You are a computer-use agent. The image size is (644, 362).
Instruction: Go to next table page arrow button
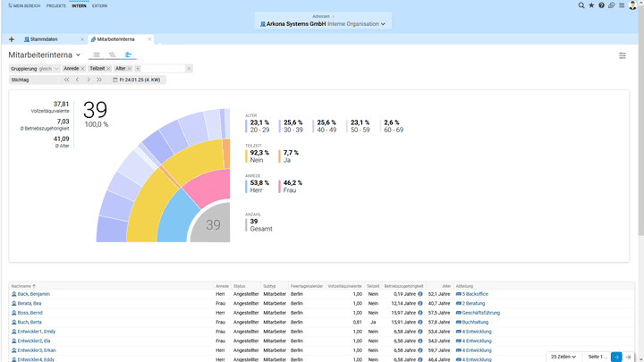pos(616,357)
